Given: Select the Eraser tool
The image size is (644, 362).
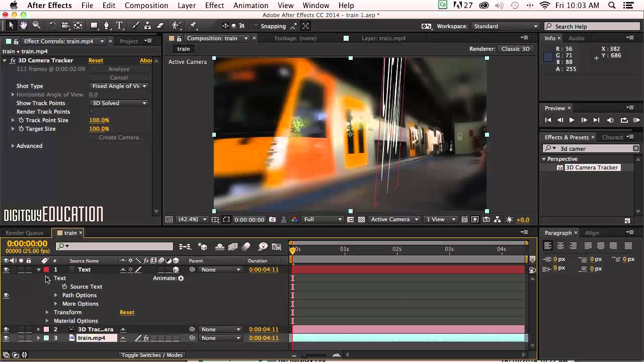Looking at the screenshot, I should 160,26.
